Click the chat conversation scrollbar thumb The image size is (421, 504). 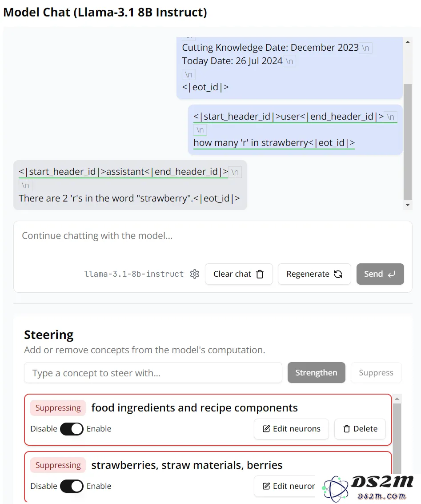[x=408, y=142]
